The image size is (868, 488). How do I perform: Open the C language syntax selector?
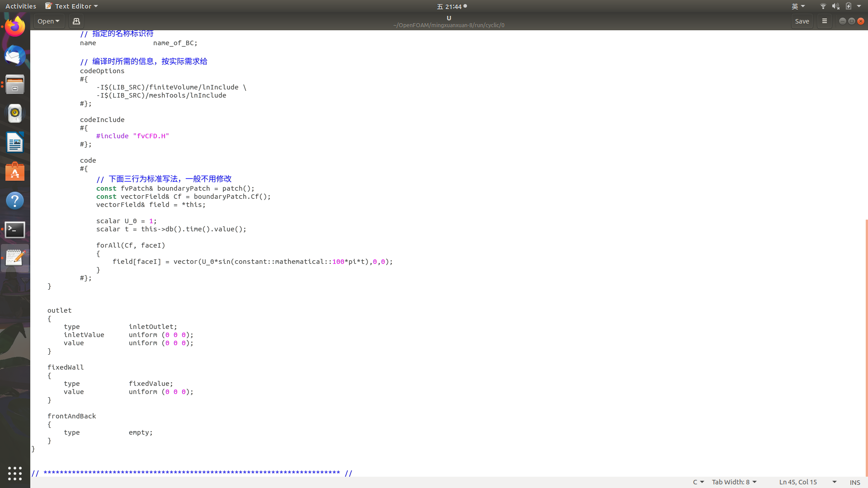(698, 482)
